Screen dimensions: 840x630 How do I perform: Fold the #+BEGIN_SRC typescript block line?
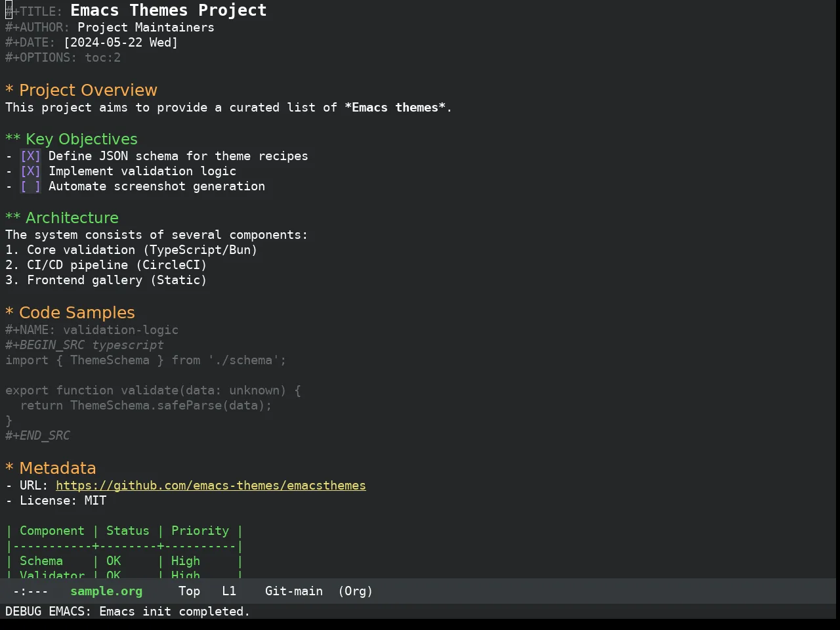coord(85,345)
